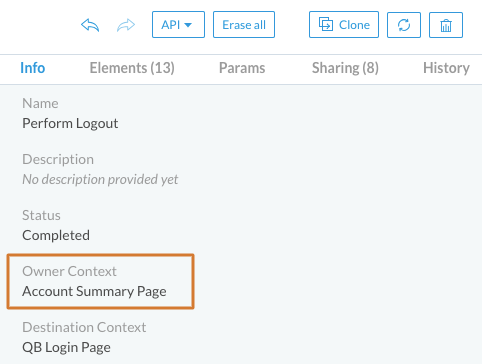The image size is (482, 364).
Task: Select the Account Summary Page owner context
Action: [x=94, y=291]
